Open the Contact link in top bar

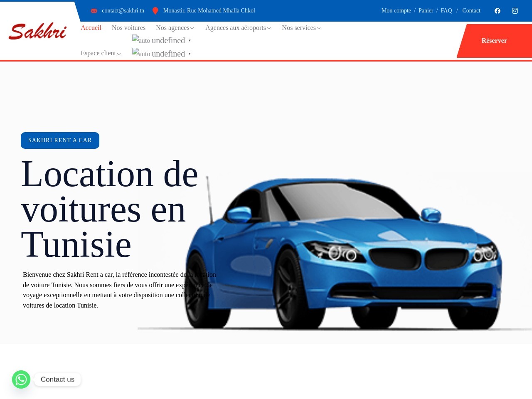click(471, 11)
